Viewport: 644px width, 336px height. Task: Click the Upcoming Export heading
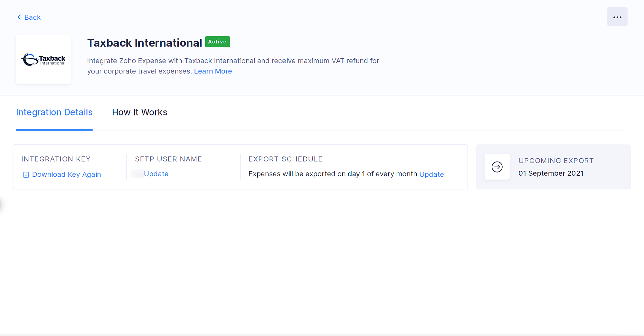click(x=556, y=161)
